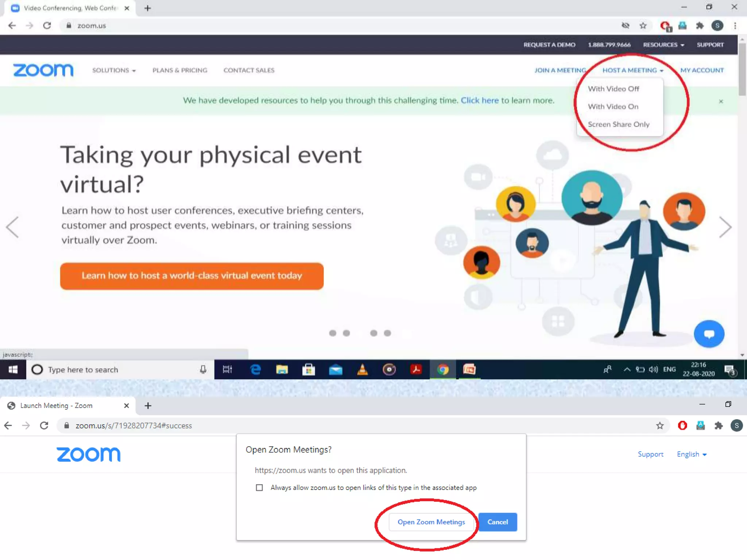Click the VLC media player taskbar icon
The width and height of the screenshot is (747, 560).
click(362, 370)
